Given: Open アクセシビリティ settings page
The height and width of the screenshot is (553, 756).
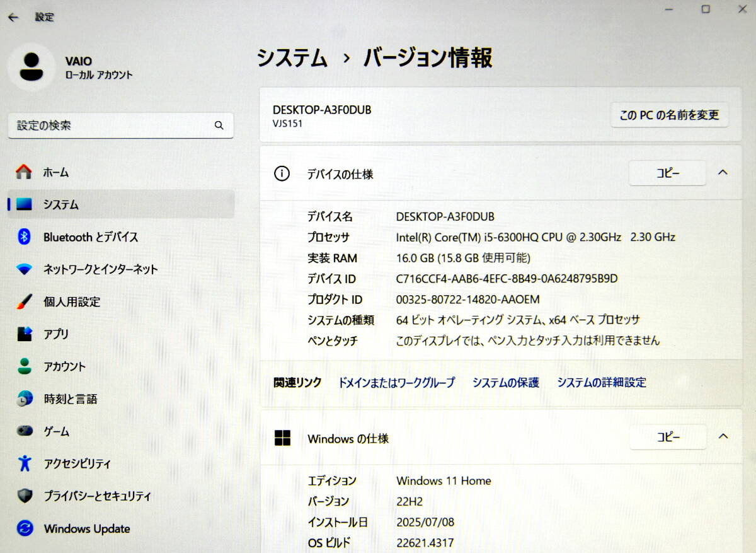Looking at the screenshot, I should coord(121,463).
